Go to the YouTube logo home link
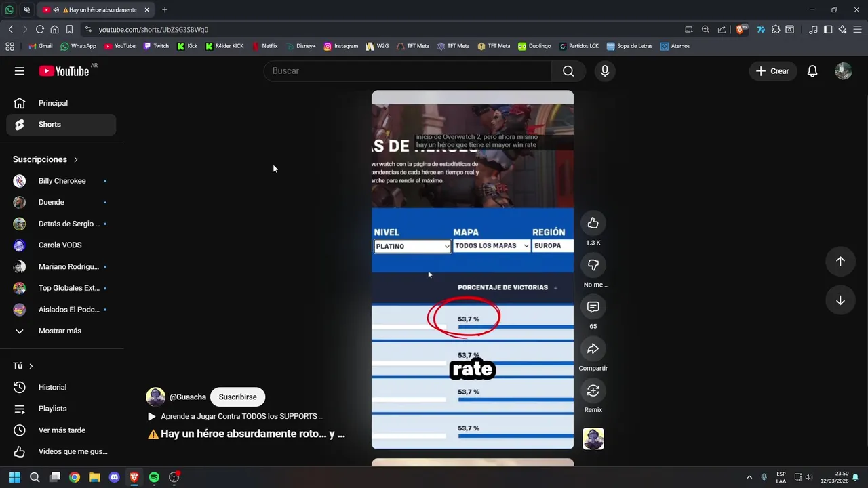Image resolution: width=868 pixels, height=488 pixels. 64,71
